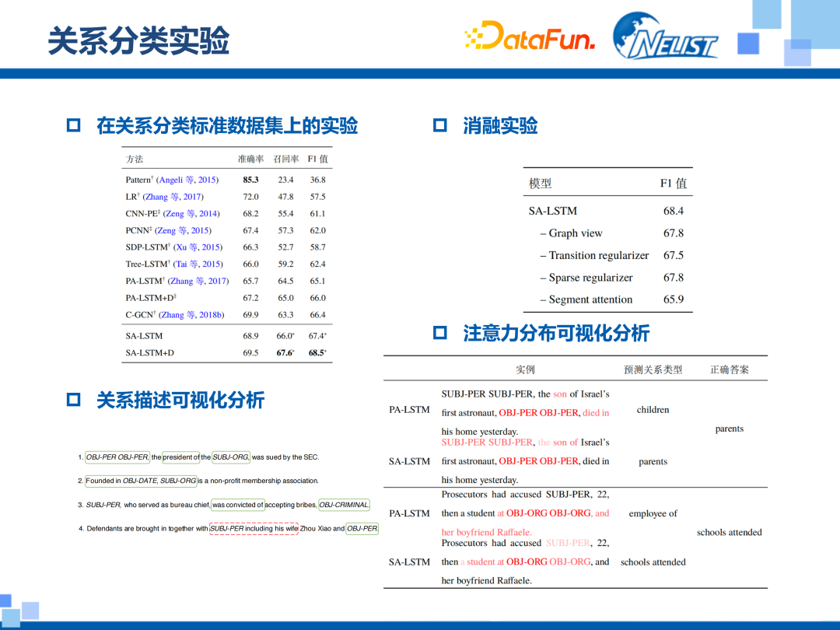The image size is (840, 630).
Task: Select PA-LSTM+D row label
Action: point(151,297)
